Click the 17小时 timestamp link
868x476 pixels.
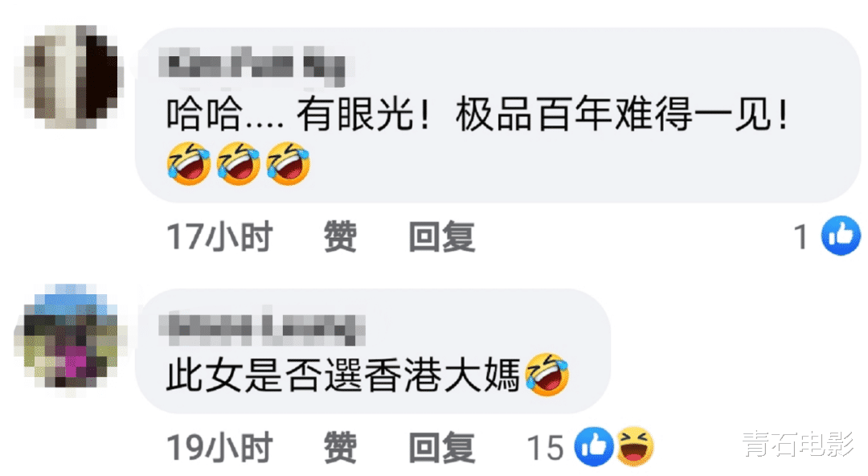[x=219, y=236]
